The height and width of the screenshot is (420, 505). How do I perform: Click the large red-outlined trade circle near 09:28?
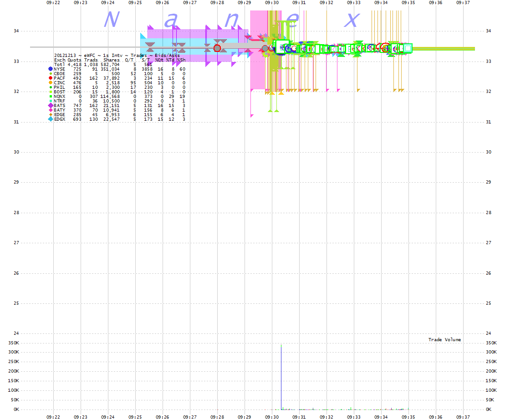pos(217,48)
